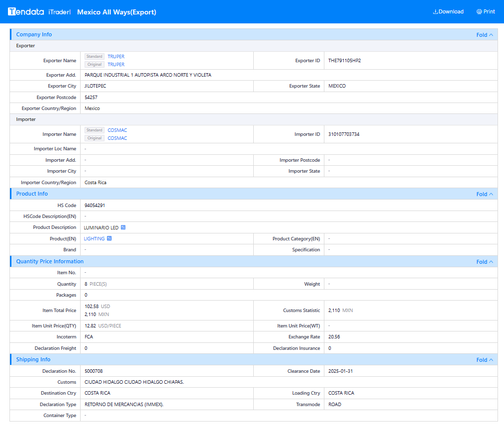
Task: Click the icon beside LUMINARIO LED
Action: click(x=123, y=227)
